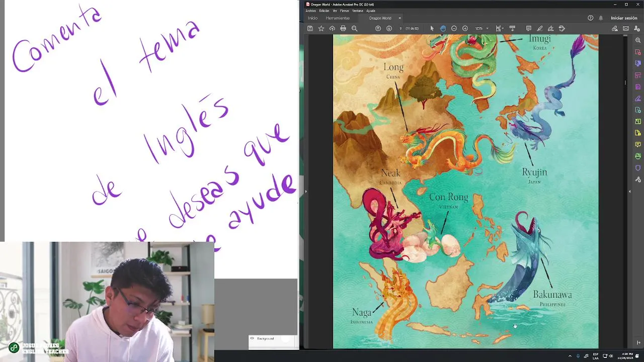
Task: Open the fit page options dropdown
Action: coord(499,29)
